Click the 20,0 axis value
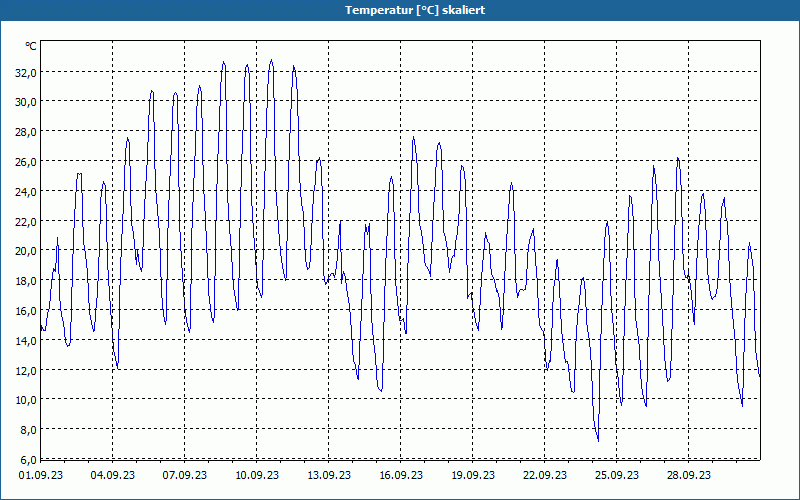800x500 pixels. 26,251
